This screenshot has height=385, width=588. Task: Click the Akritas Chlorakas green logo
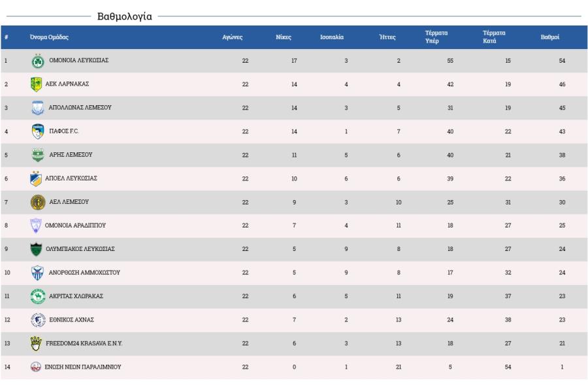click(x=38, y=296)
